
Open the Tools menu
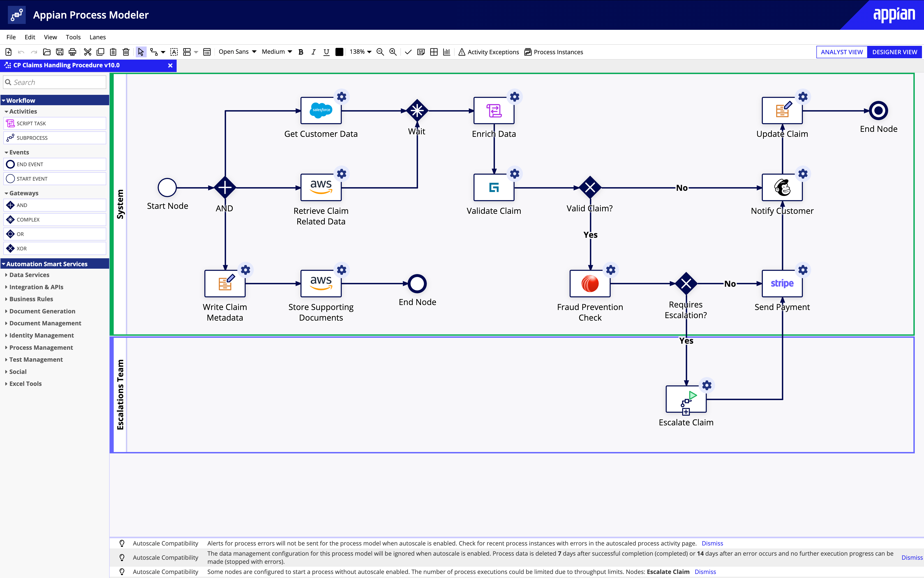tap(73, 37)
